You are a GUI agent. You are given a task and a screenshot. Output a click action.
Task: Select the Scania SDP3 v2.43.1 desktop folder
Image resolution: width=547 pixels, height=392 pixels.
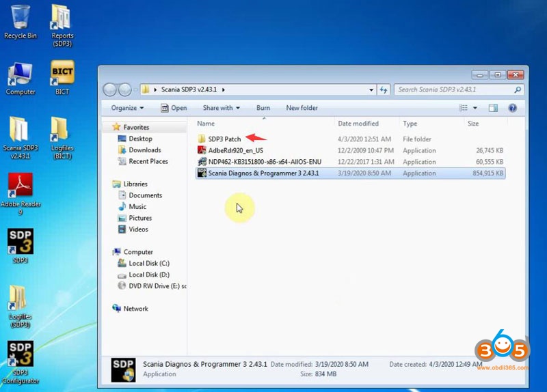point(21,138)
